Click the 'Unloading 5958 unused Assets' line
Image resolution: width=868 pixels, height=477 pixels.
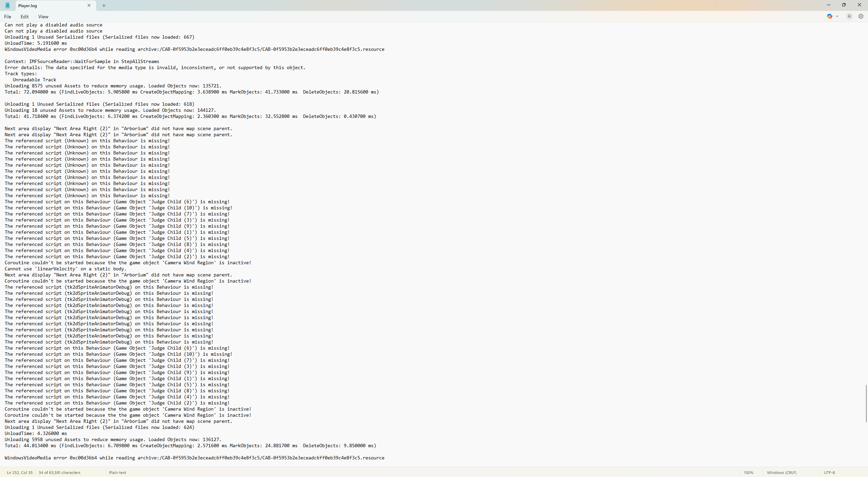pos(113,440)
